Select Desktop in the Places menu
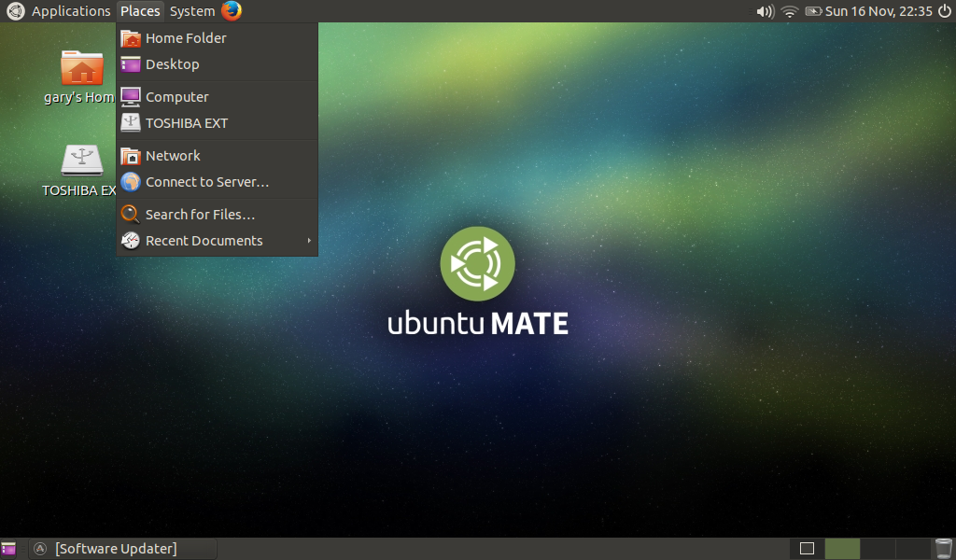The image size is (956, 560). 217,64
